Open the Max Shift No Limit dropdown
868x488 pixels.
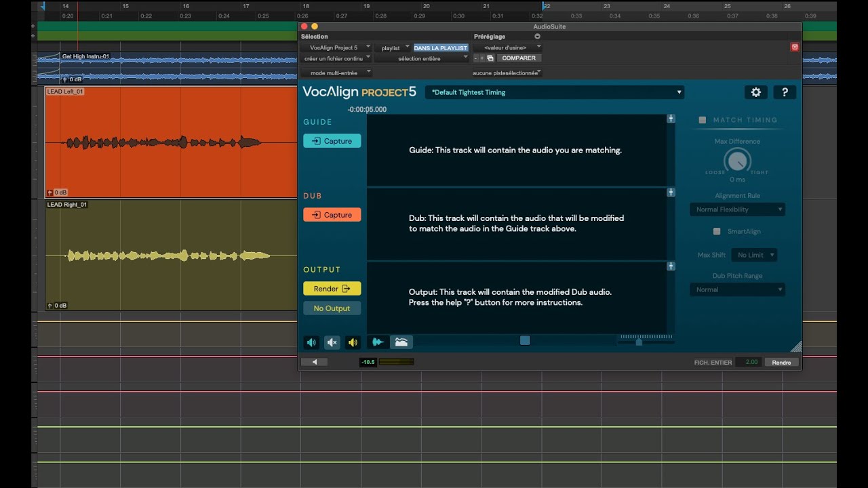pyautogui.click(x=754, y=255)
